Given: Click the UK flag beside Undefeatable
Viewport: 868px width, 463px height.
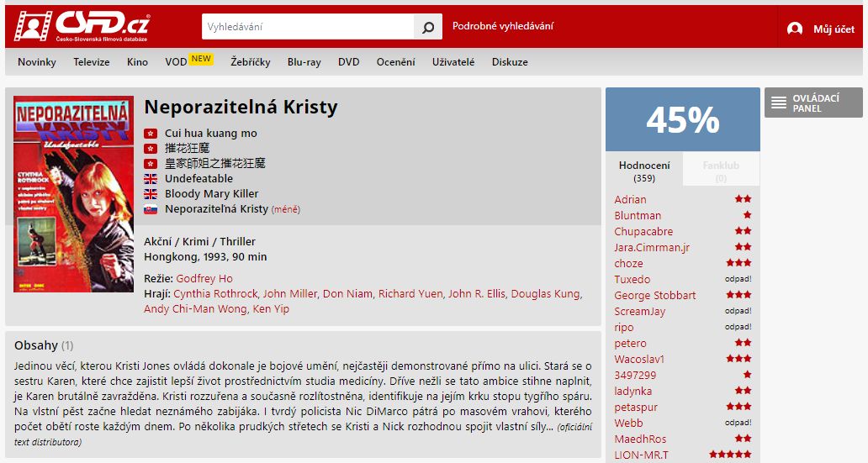Looking at the screenshot, I should (151, 179).
